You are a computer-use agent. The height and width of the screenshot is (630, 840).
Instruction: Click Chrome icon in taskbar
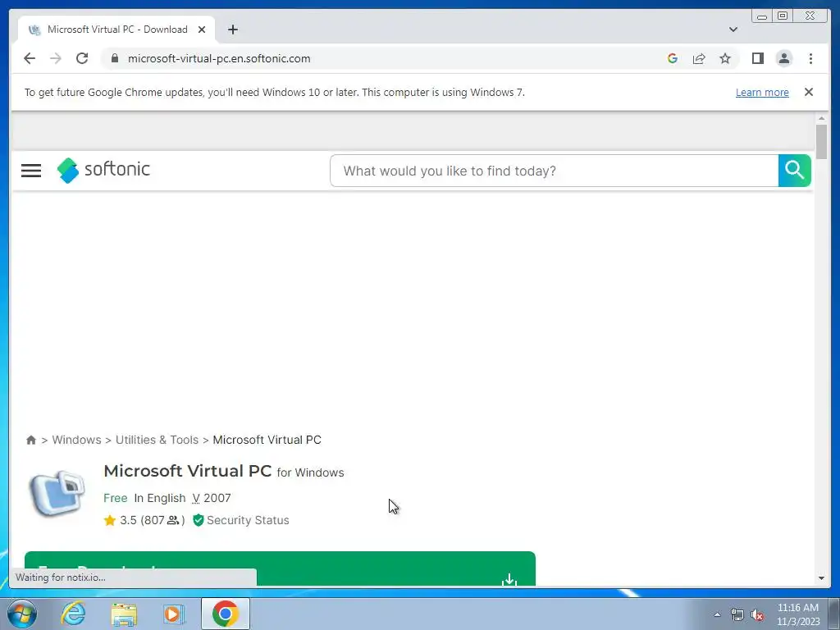click(x=225, y=614)
